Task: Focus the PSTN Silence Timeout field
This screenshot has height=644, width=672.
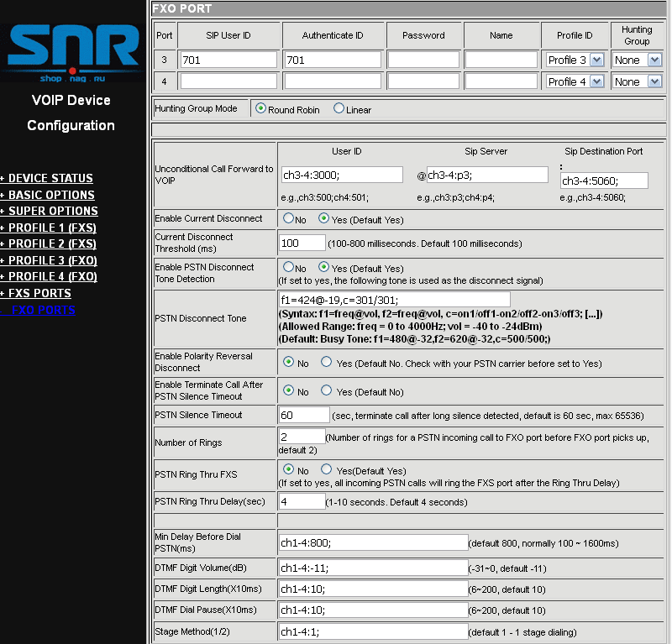Action: click(x=303, y=415)
